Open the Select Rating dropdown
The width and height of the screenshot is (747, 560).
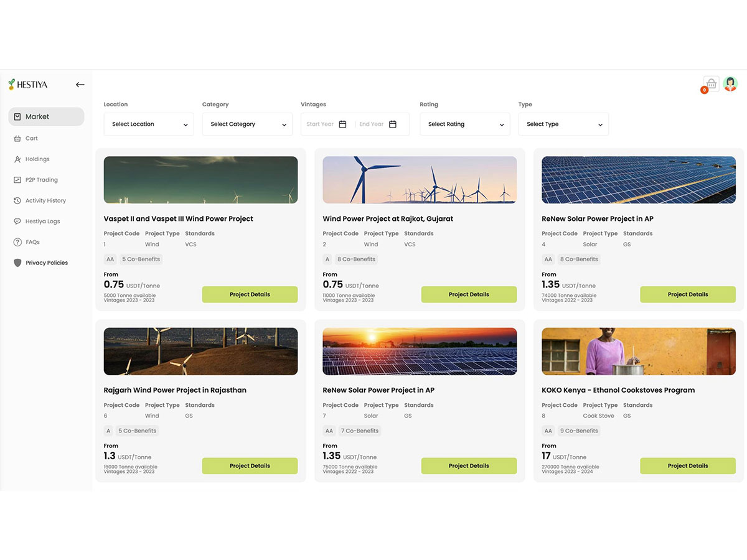464,124
